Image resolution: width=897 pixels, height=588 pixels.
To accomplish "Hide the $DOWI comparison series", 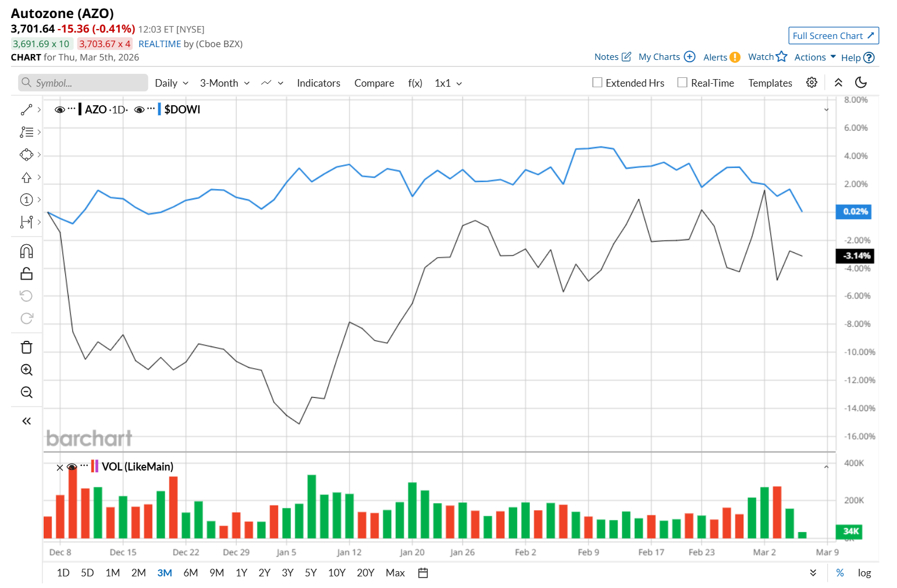I will [x=139, y=109].
